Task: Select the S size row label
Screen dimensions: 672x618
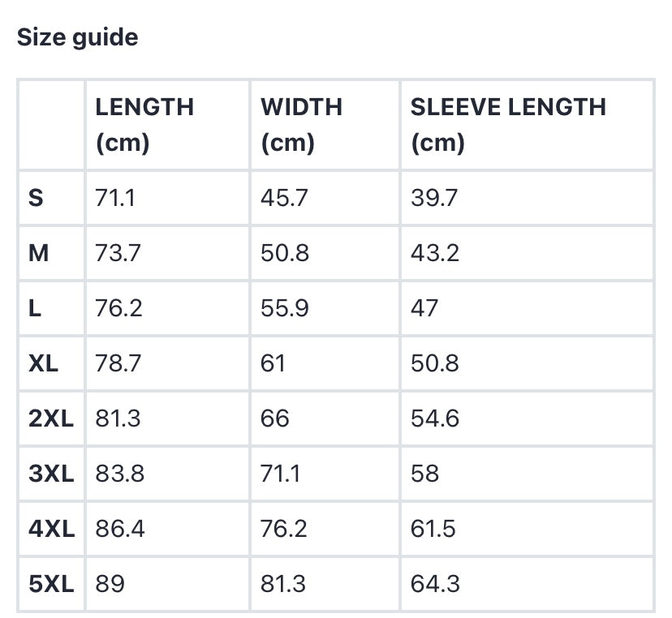Action: [x=37, y=198]
